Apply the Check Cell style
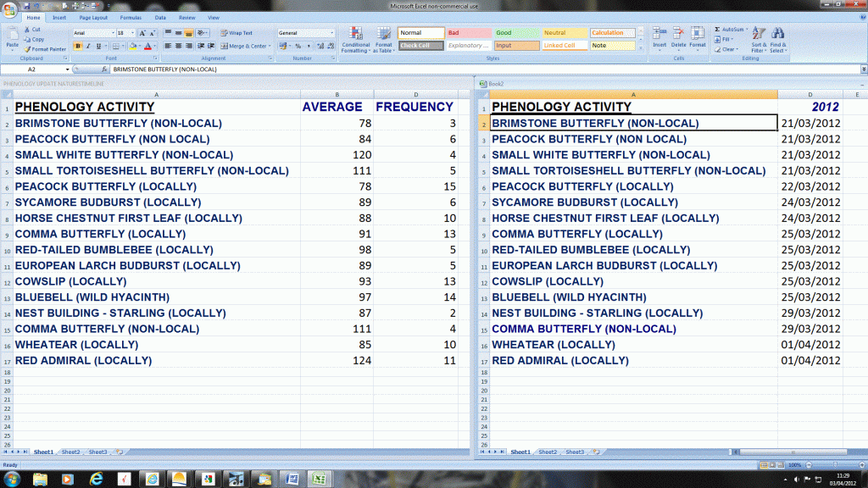 click(x=420, y=46)
